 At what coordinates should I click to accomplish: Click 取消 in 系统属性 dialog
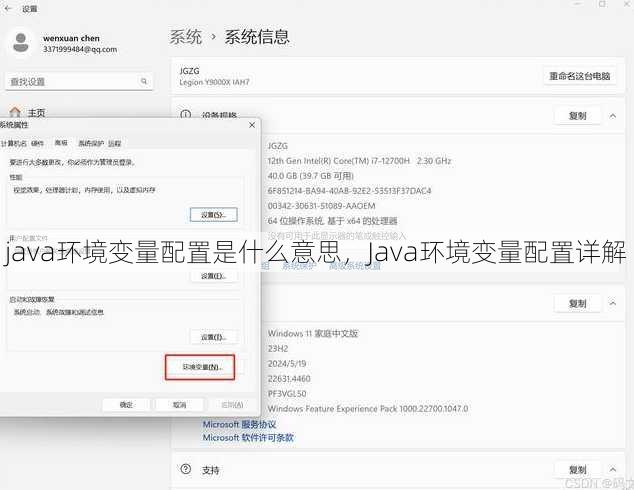[x=180, y=405]
